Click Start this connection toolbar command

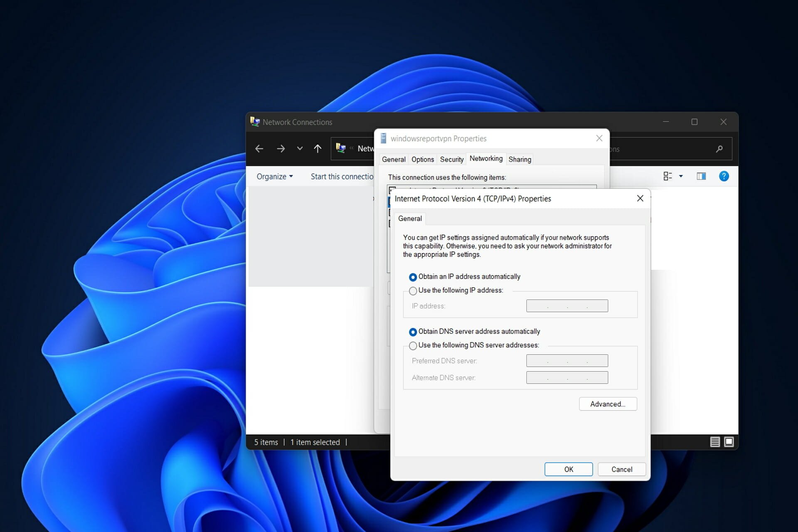click(x=342, y=177)
